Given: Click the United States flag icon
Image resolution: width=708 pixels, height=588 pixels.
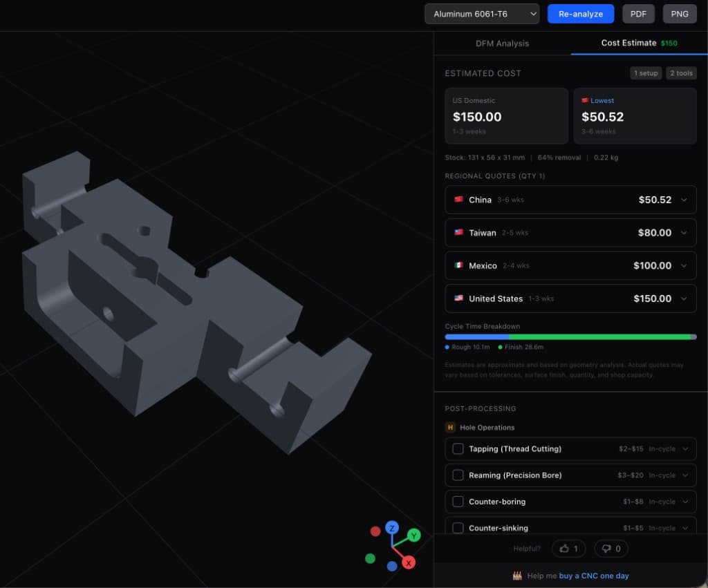Looking at the screenshot, I should [x=458, y=298].
